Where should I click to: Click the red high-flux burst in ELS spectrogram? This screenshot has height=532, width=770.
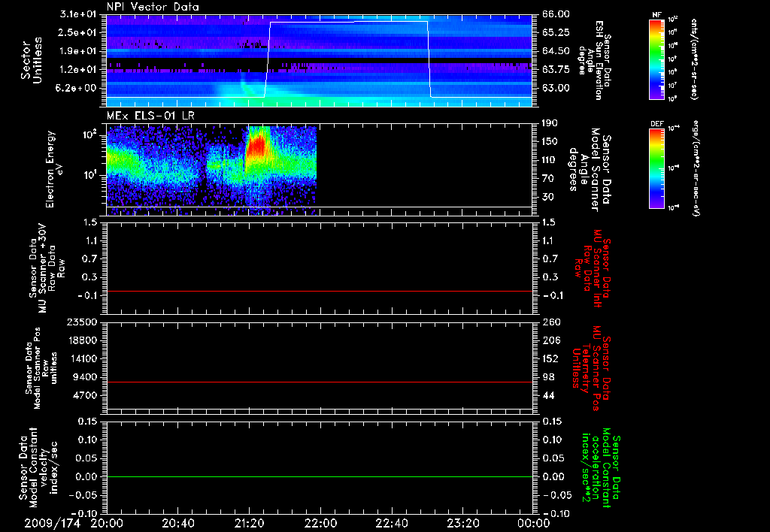coord(257,146)
